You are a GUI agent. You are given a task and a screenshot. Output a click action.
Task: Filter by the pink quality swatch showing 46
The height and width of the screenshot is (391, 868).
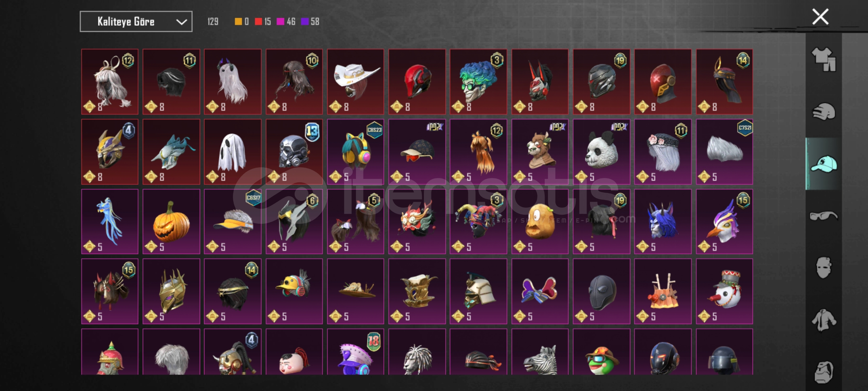286,22
